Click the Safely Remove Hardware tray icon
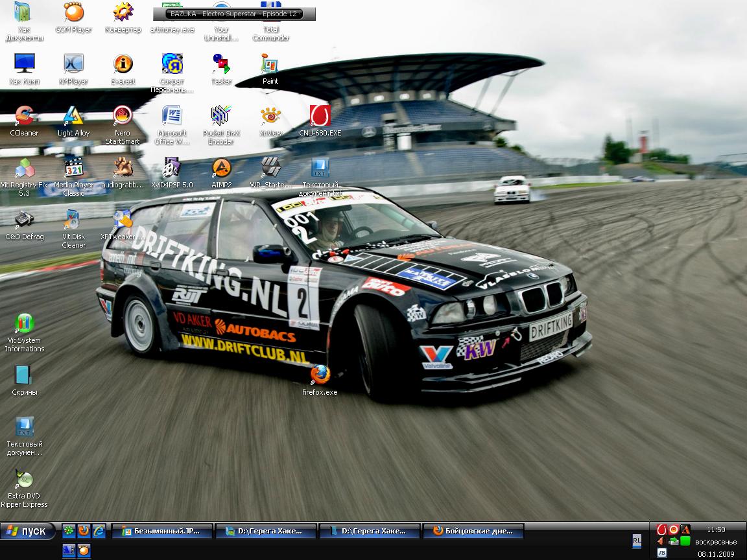This screenshot has width=747, height=560. [674, 541]
